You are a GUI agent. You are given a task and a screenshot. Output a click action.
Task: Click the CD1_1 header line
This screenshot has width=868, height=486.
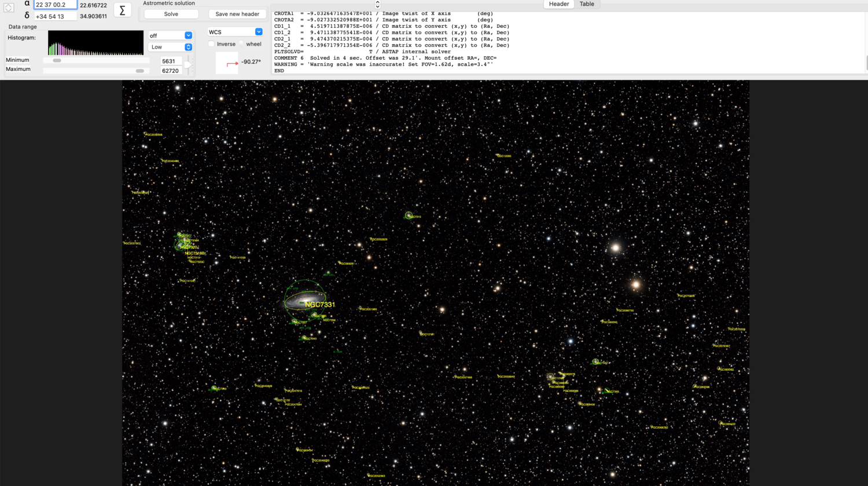(x=392, y=26)
